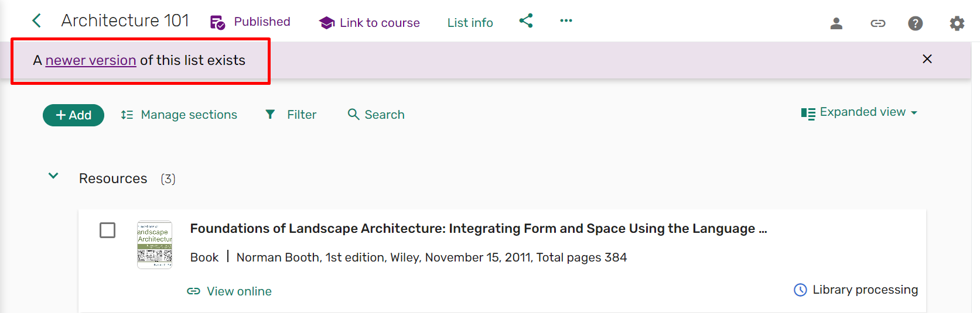Dismiss the newer version banner
980x313 pixels.
[x=927, y=59]
